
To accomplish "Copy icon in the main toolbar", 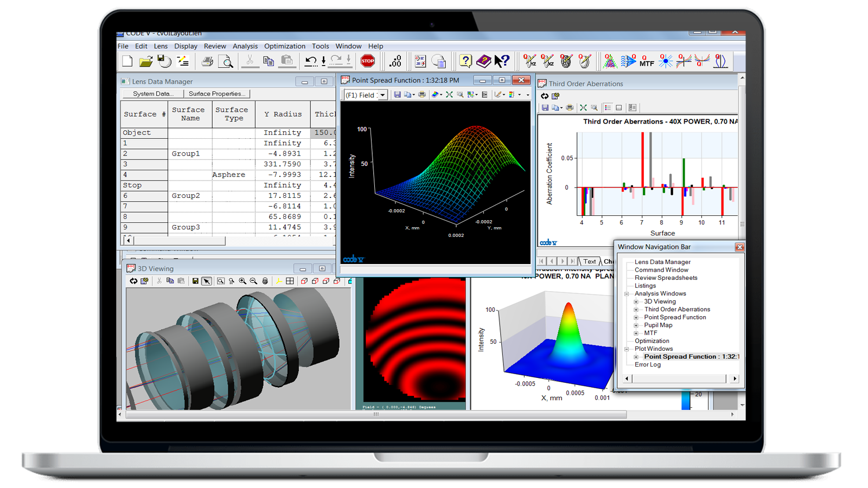I will 268,61.
